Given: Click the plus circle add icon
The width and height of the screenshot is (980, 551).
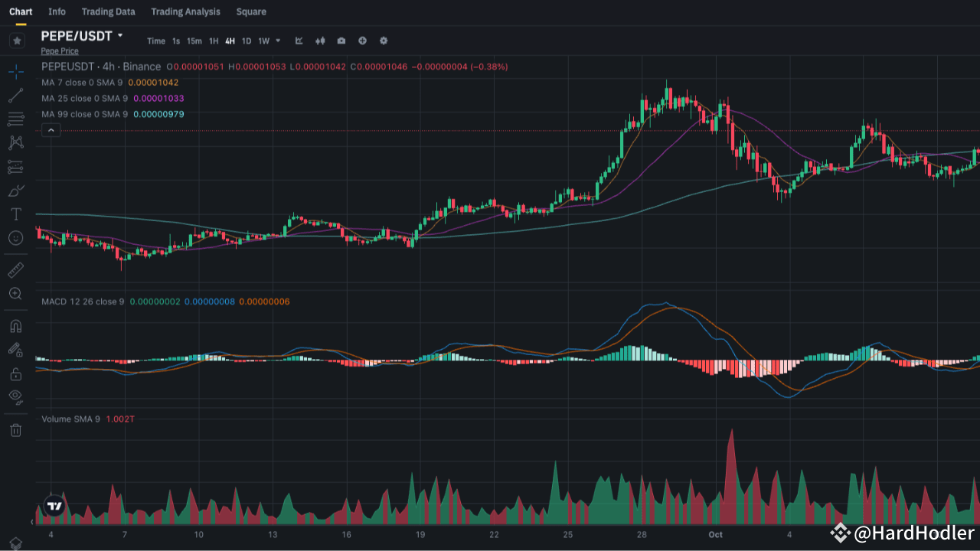Looking at the screenshot, I should click(362, 41).
